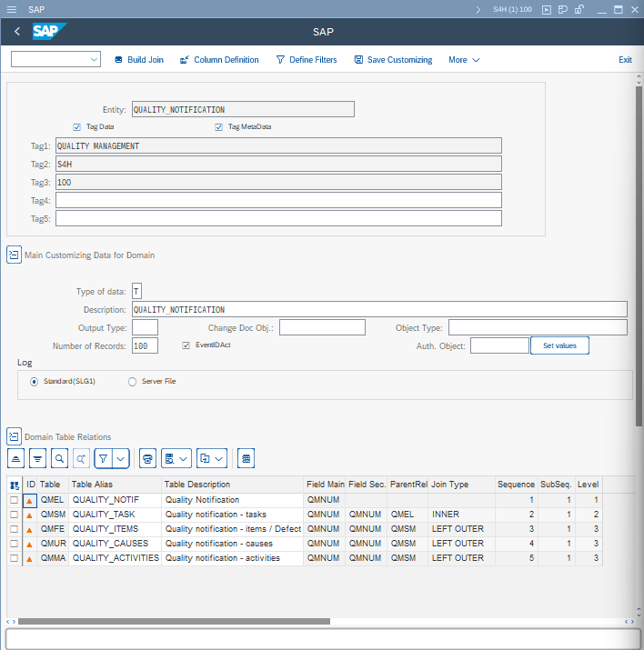Collapse the Domain Table Relations section icon
This screenshot has height=650, width=644.
click(x=14, y=436)
